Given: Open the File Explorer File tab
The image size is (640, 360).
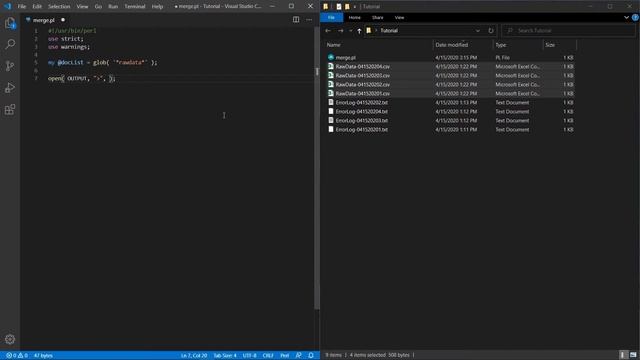Looking at the screenshot, I should (331, 18).
